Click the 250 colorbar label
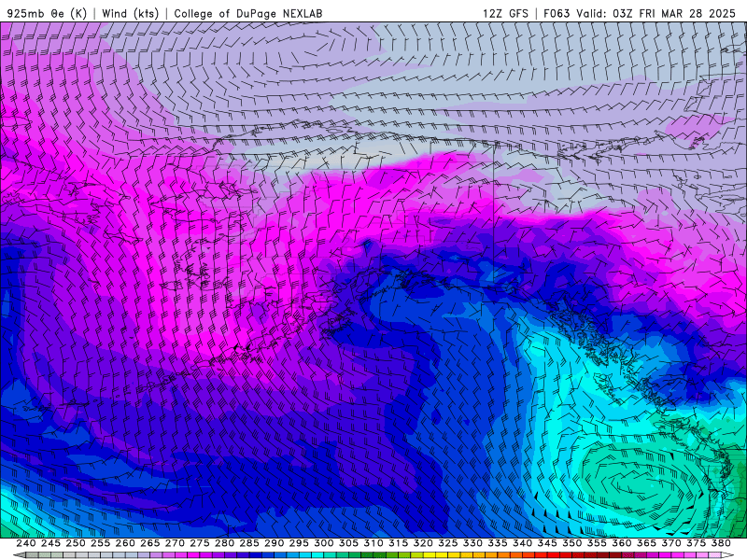 76,543
